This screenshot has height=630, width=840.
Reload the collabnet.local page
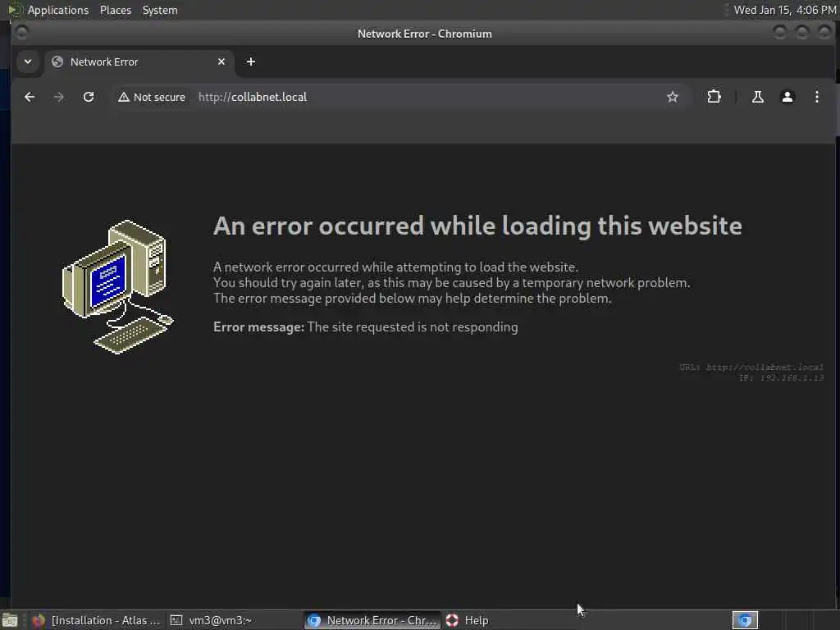[x=89, y=97]
